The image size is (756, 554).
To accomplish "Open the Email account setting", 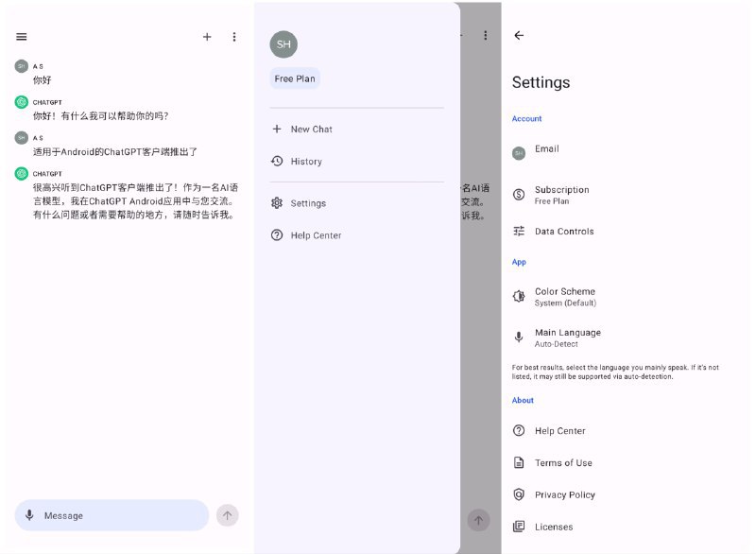I will pos(546,149).
